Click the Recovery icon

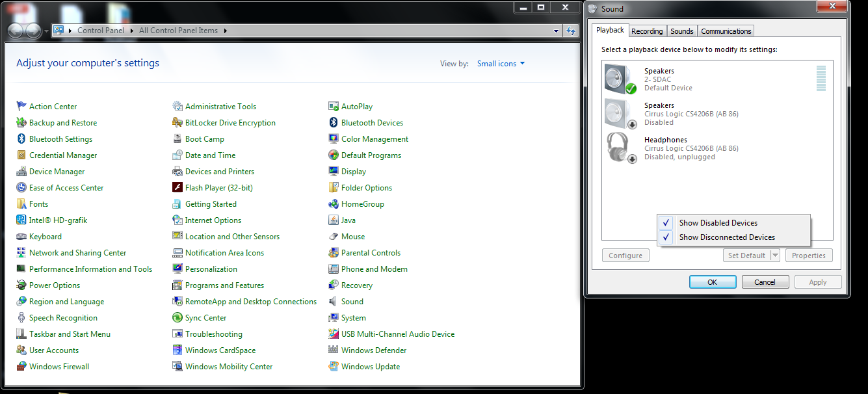point(334,285)
